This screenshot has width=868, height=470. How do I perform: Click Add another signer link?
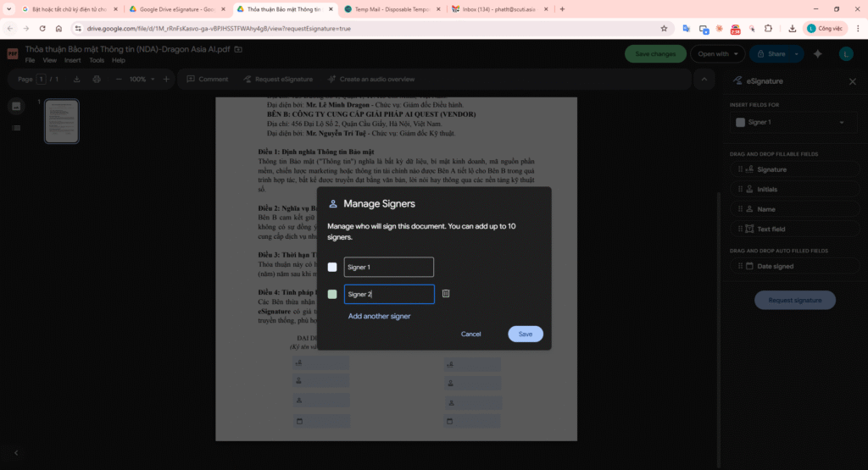pyautogui.click(x=379, y=316)
